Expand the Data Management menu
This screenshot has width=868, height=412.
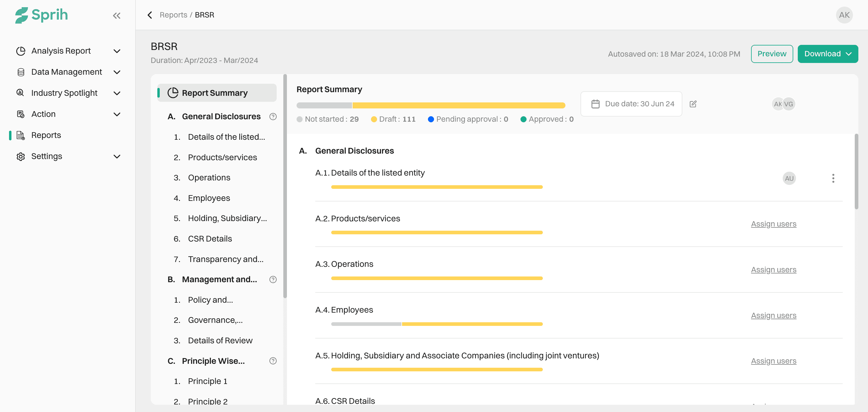pos(117,72)
